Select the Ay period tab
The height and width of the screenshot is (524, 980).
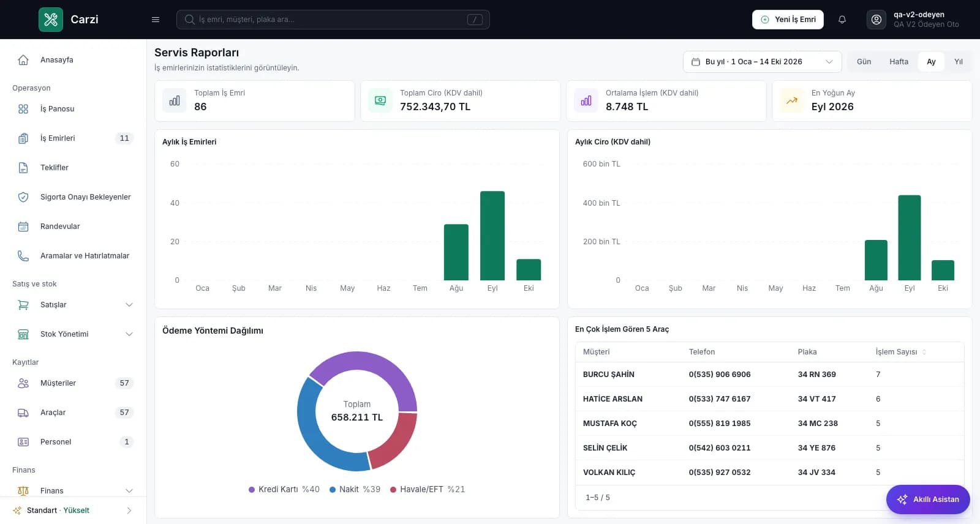tap(931, 62)
